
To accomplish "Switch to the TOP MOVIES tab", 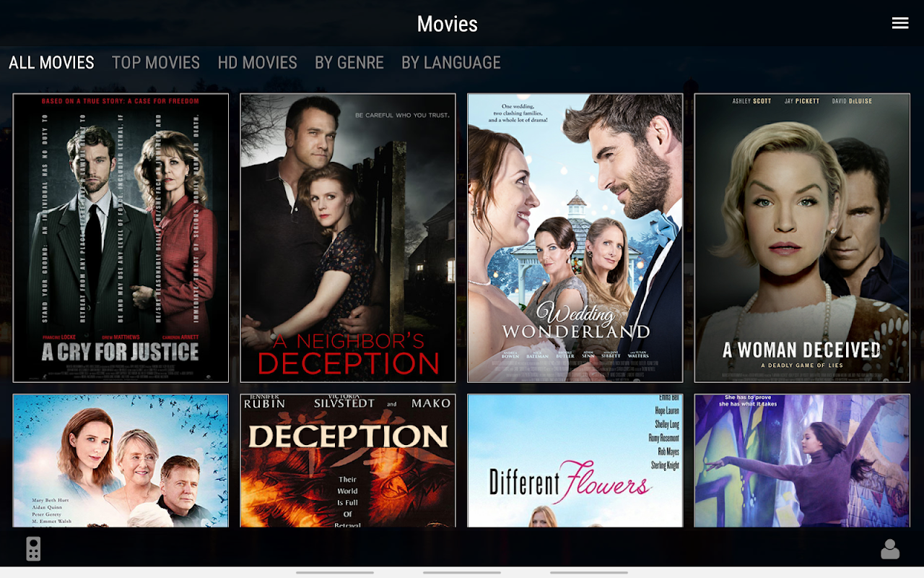I will click(156, 63).
